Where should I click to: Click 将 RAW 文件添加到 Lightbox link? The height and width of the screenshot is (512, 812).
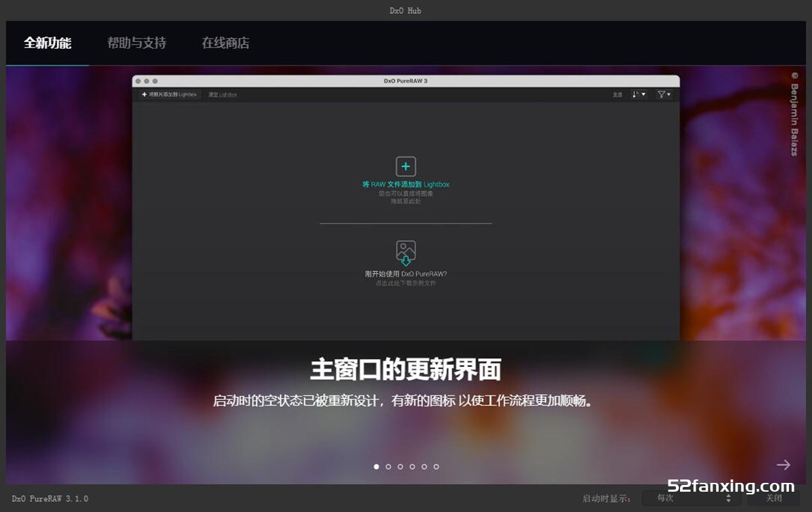406,184
